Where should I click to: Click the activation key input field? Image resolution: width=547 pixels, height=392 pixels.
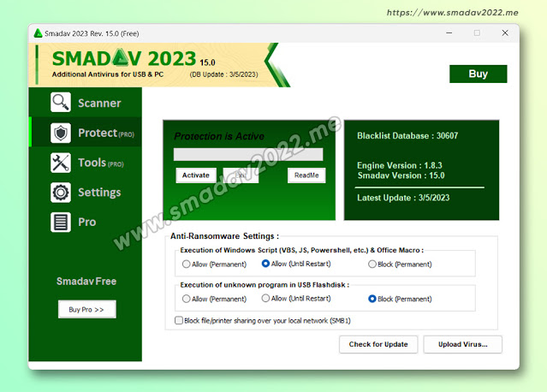tap(248, 155)
